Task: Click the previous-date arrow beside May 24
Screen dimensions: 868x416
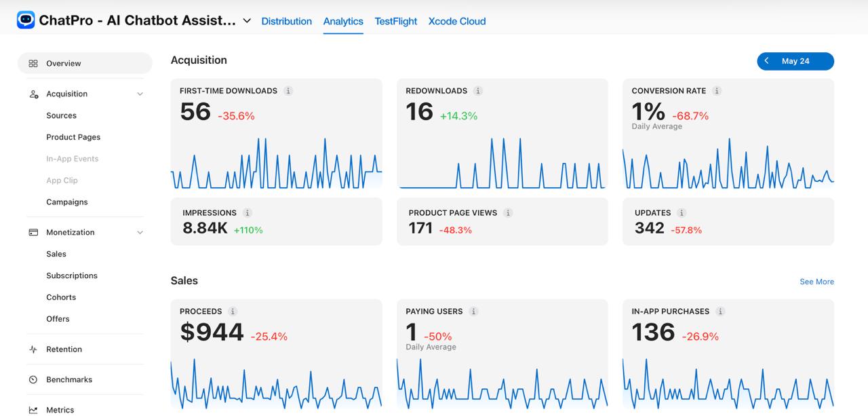Action: 767,61
